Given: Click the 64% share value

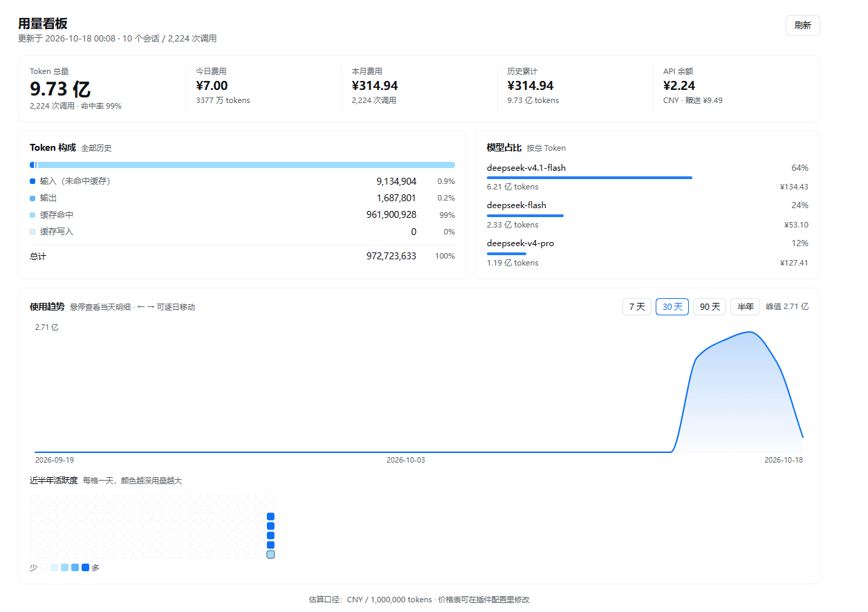Looking at the screenshot, I should pyautogui.click(x=800, y=168).
